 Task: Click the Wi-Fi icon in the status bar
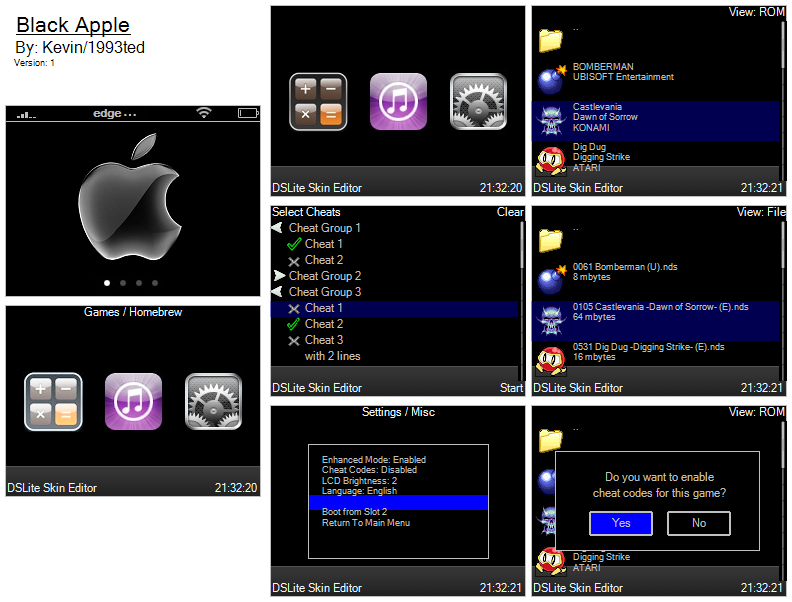coord(204,113)
